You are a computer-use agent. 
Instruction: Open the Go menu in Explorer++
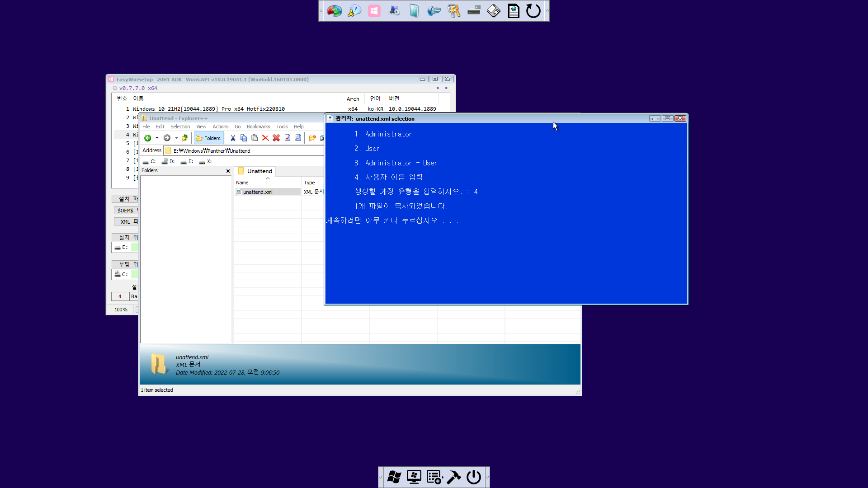[x=238, y=127]
